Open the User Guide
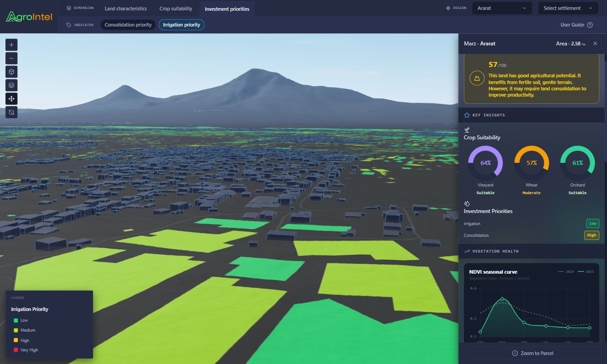Screen dimensions: 607x364 coord(576,25)
